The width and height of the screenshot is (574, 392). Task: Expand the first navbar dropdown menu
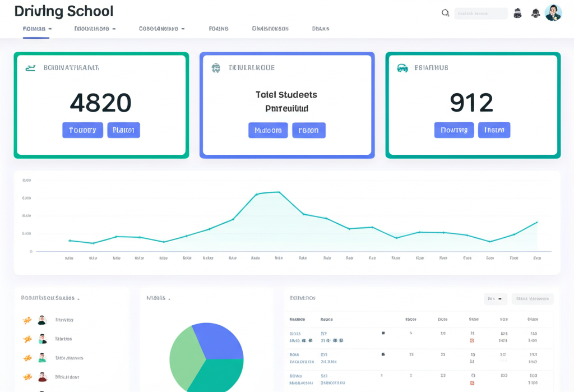point(35,27)
